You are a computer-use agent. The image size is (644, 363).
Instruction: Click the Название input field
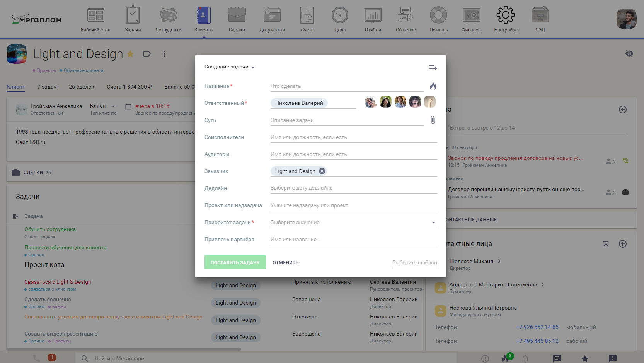(x=347, y=86)
